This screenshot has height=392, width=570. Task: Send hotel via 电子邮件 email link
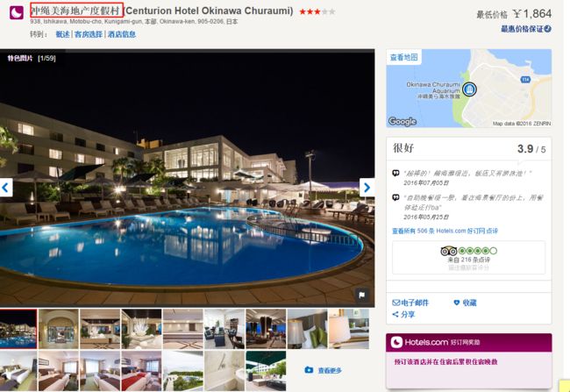tap(410, 303)
